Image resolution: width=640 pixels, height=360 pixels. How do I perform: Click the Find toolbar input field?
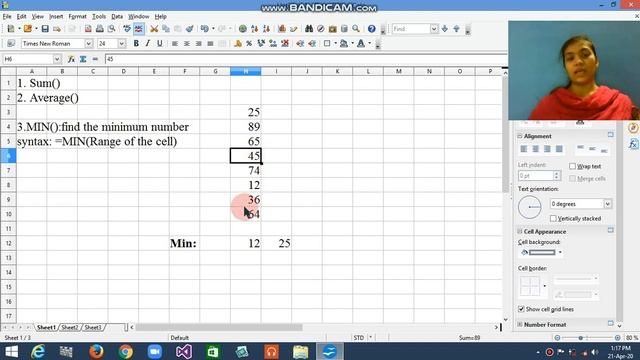pos(411,29)
